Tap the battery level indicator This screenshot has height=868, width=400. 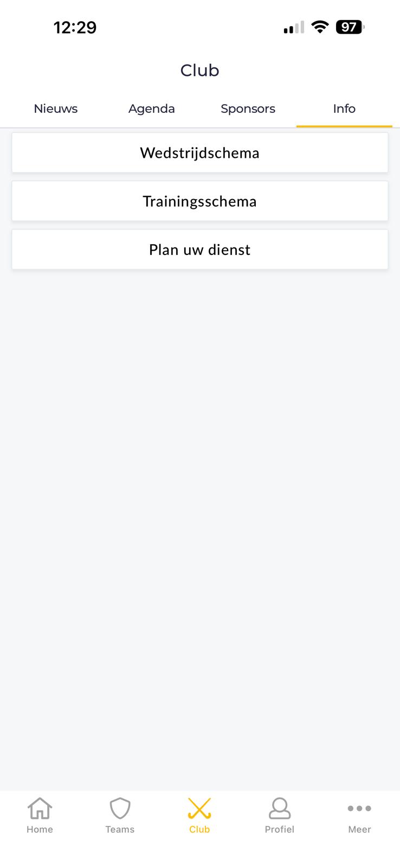click(350, 27)
